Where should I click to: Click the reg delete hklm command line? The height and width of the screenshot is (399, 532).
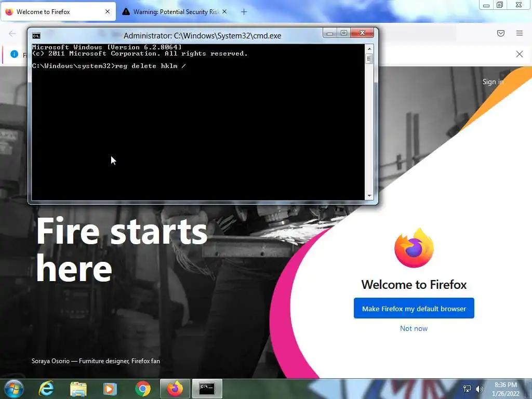(109, 66)
